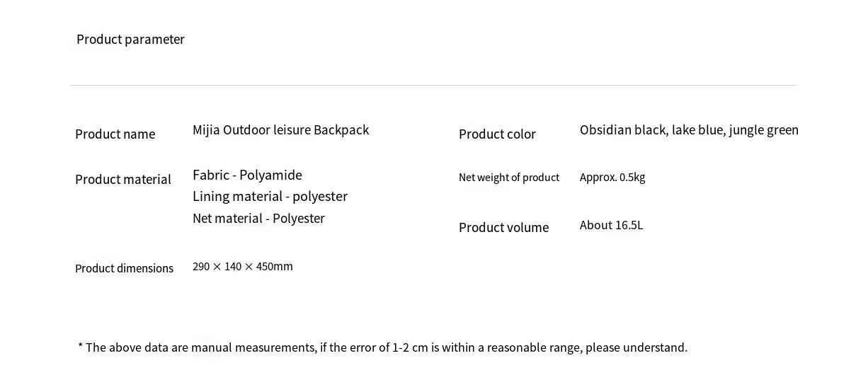Click the Product color label
The width and height of the screenshot is (868, 392).
(497, 134)
